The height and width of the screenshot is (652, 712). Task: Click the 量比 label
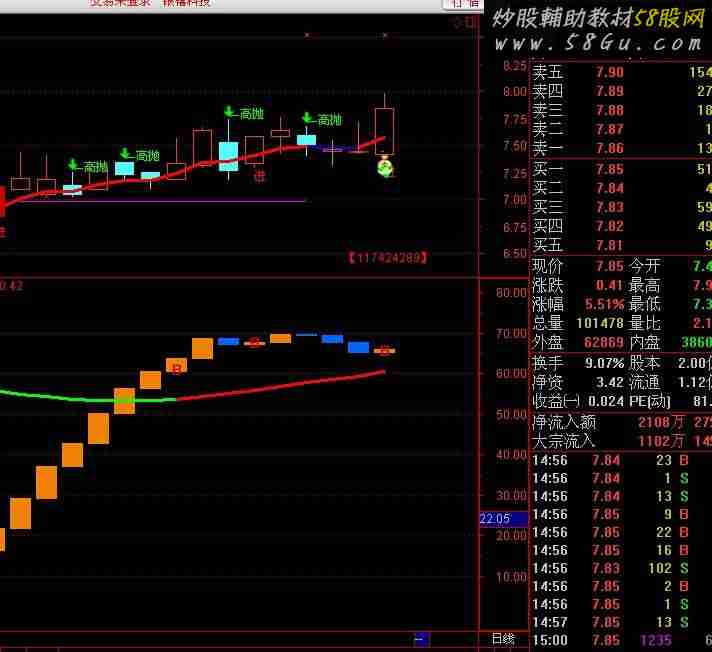pos(644,323)
